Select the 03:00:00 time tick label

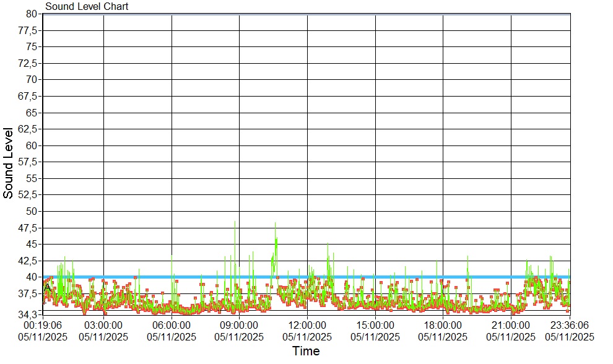(103, 325)
